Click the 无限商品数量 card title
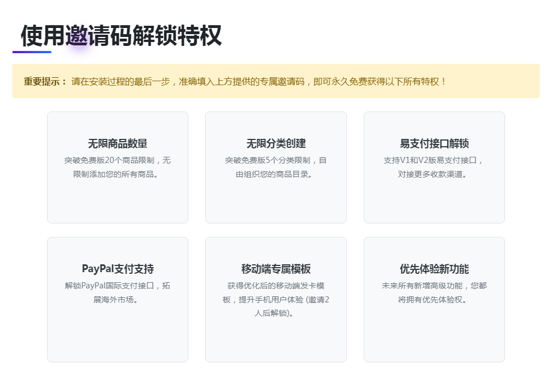556x392 pixels. click(x=117, y=143)
